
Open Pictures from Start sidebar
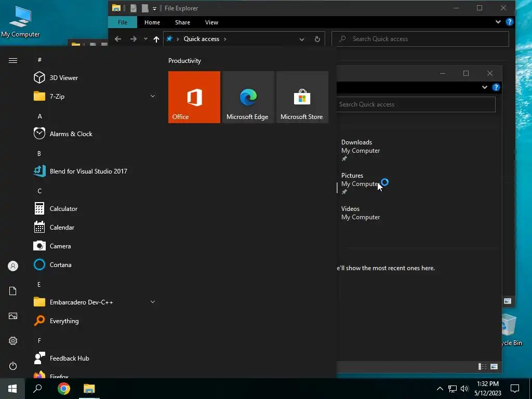pyautogui.click(x=13, y=316)
